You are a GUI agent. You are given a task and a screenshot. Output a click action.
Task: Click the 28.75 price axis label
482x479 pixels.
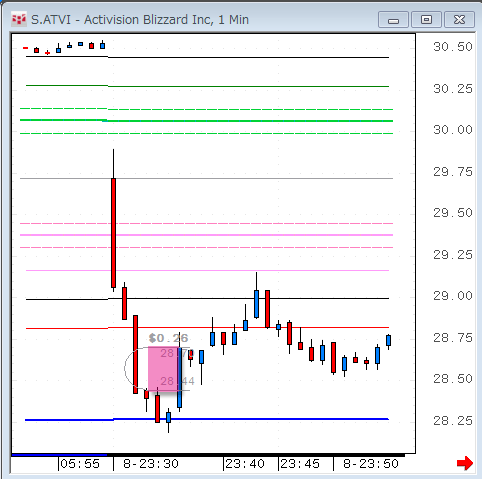coord(453,338)
